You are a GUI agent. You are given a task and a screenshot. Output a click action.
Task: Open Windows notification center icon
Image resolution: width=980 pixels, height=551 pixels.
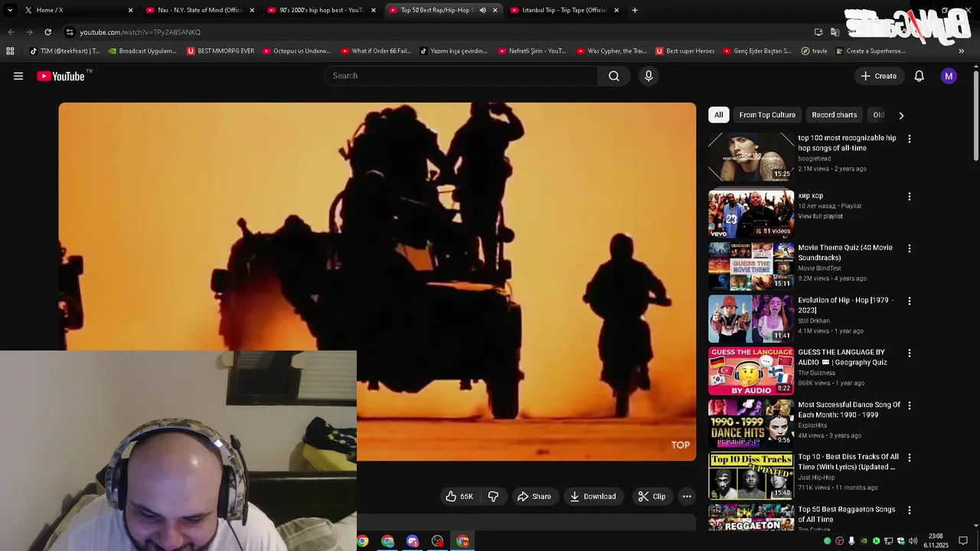pyautogui.click(x=963, y=541)
